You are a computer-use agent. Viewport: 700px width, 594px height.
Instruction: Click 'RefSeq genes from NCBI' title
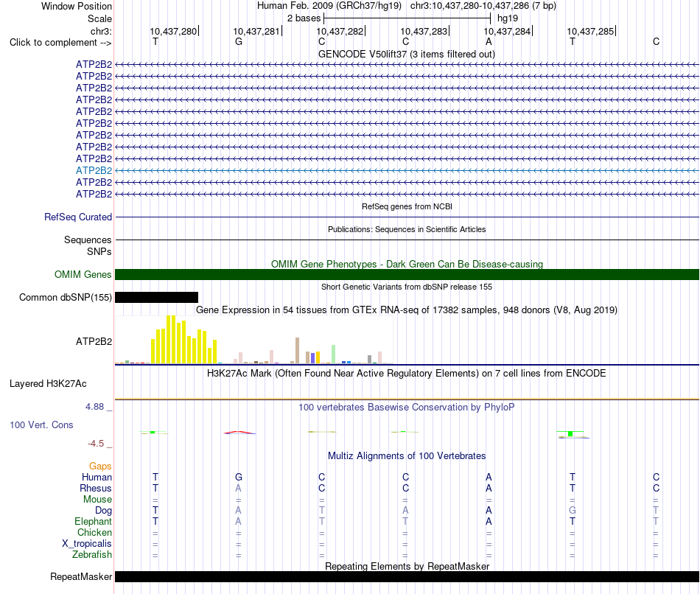407,206
